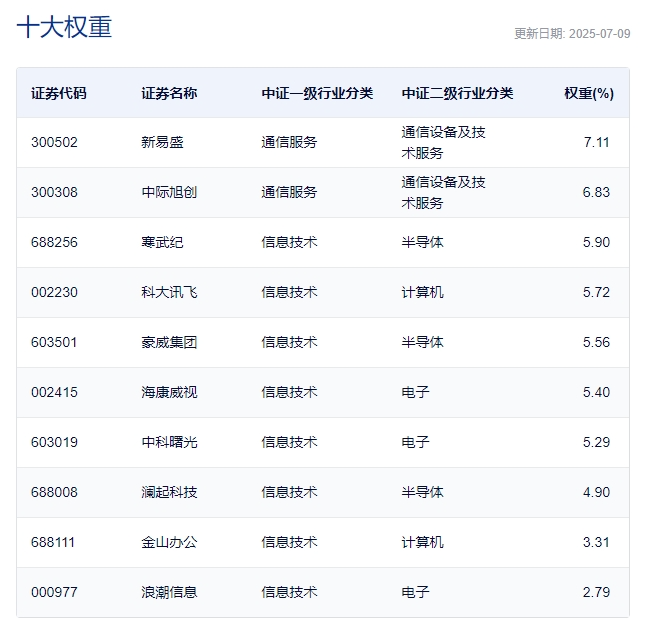Click security name 寒武纪
Viewport: 650px width, 627px height.
pyautogui.click(x=162, y=242)
